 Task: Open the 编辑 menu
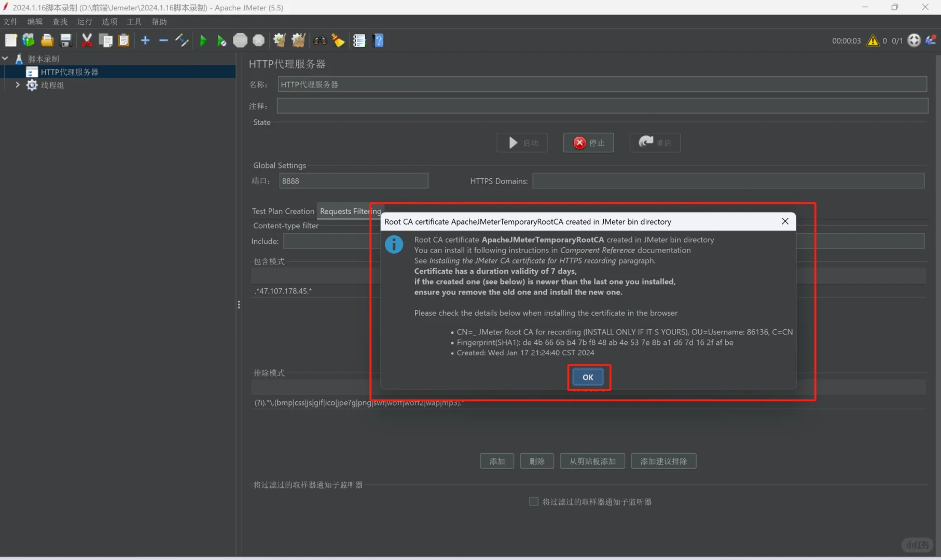[35, 22]
